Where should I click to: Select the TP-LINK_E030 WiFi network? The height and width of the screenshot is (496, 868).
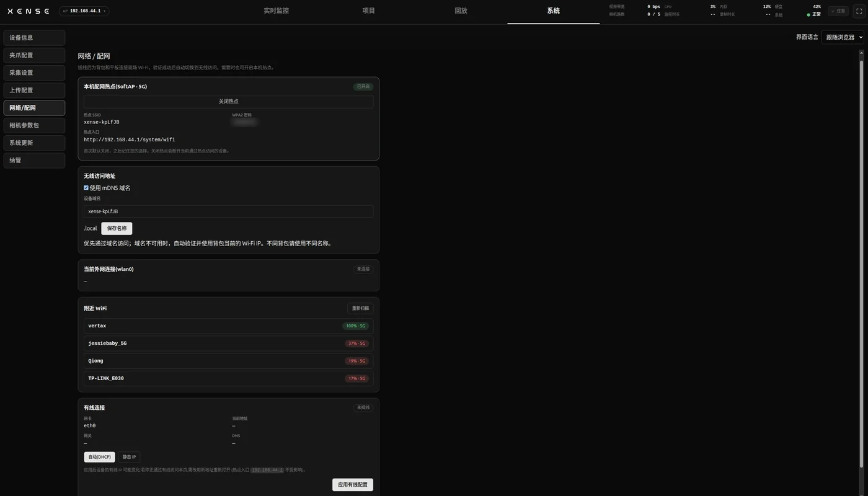point(228,378)
